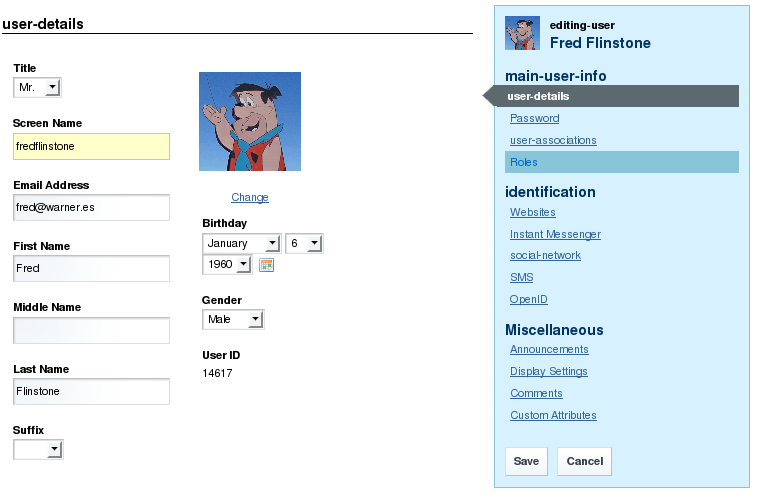758x498 pixels.
Task: Click the Change portrait link
Action: point(250,197)
